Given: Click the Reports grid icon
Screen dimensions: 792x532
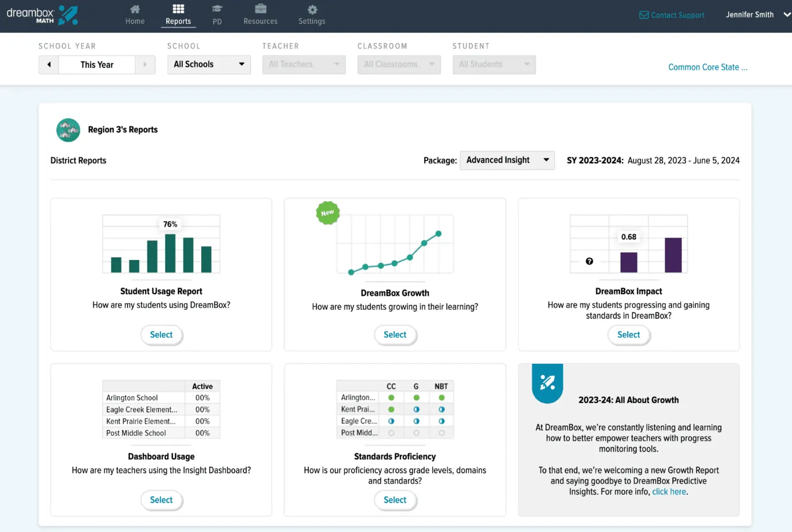Looking at the screenshot, I should (178, 9).
